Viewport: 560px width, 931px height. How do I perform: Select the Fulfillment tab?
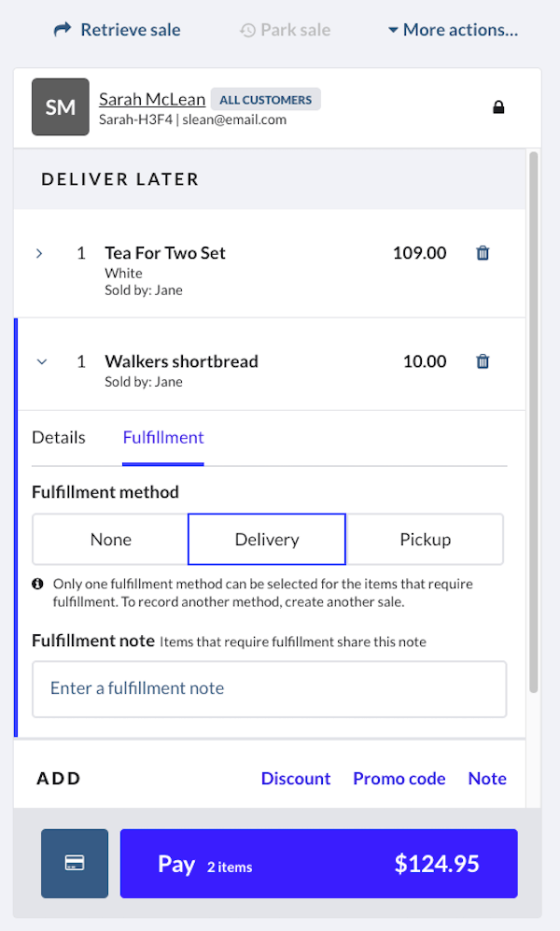(x=163, y=437)
